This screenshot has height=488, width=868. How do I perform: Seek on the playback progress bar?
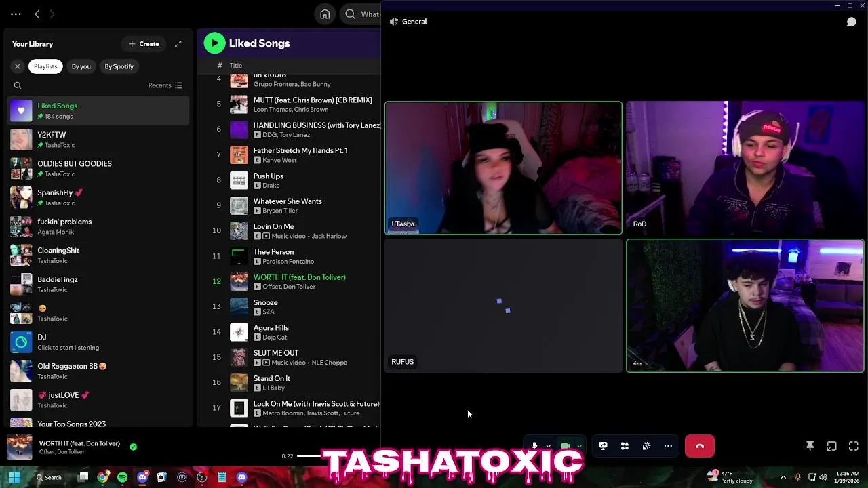tap(309, 455)
